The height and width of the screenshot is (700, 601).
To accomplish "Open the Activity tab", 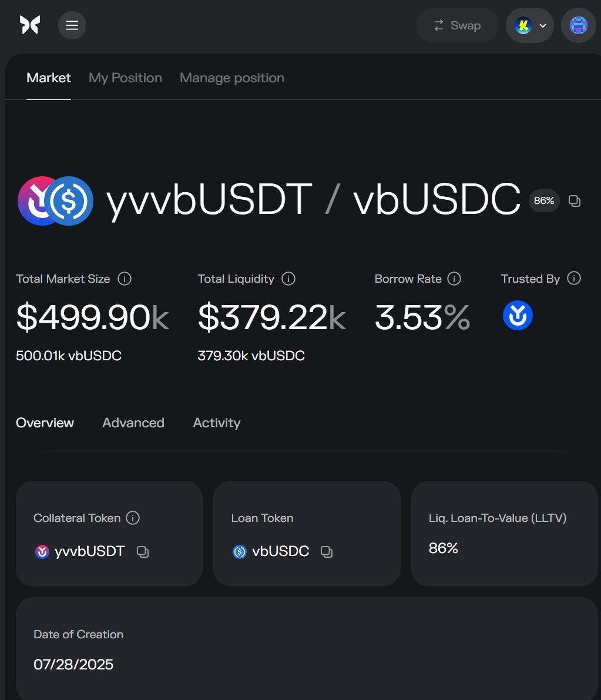I will [216, 423].
